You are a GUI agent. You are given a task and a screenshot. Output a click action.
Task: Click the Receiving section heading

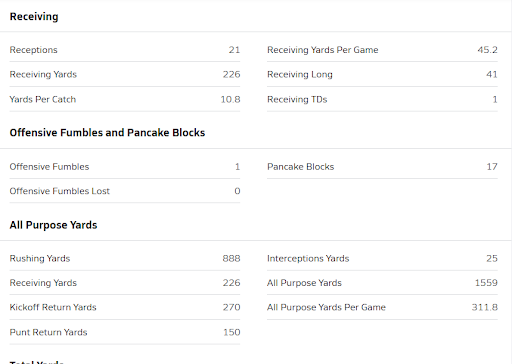click(x=34, y=16)
